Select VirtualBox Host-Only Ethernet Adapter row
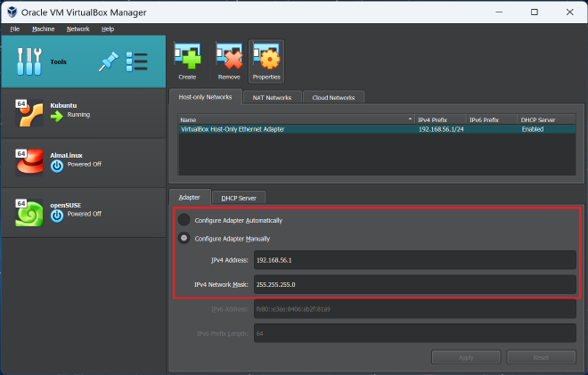 [377, 129]
